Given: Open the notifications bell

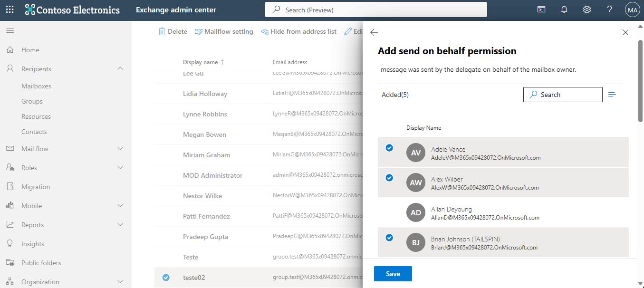Looking at the screenshot, I should [x=564, y=10].
